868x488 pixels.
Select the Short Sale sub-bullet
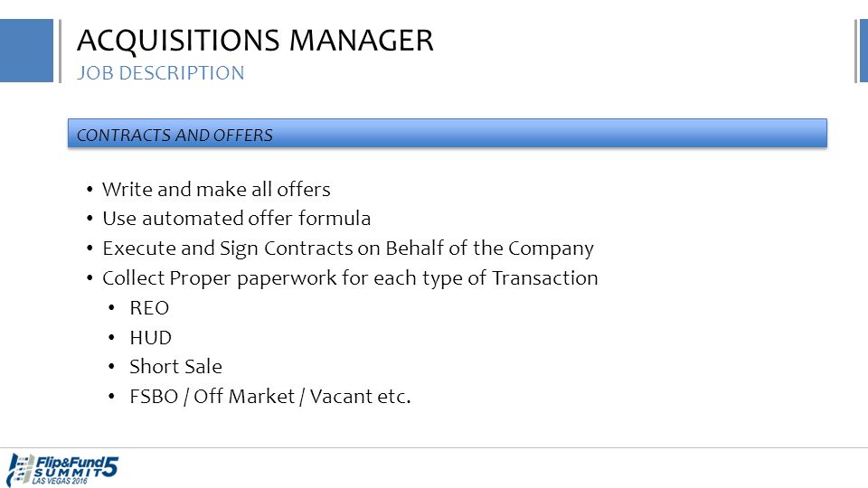[175, 366]
